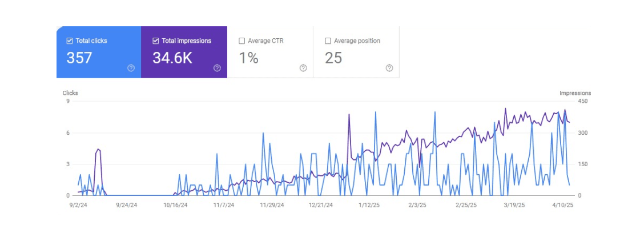Click the help icon on Total clicks card
The height and width of the screenshot is (237, 644).
[x=131, y=68]
